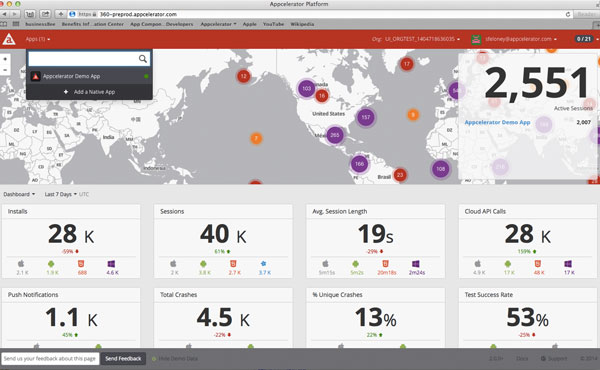Screen dimensions: 600x370
Task: Click the purple cluster marker labeled 166
Action: click(x=359, y=164)
